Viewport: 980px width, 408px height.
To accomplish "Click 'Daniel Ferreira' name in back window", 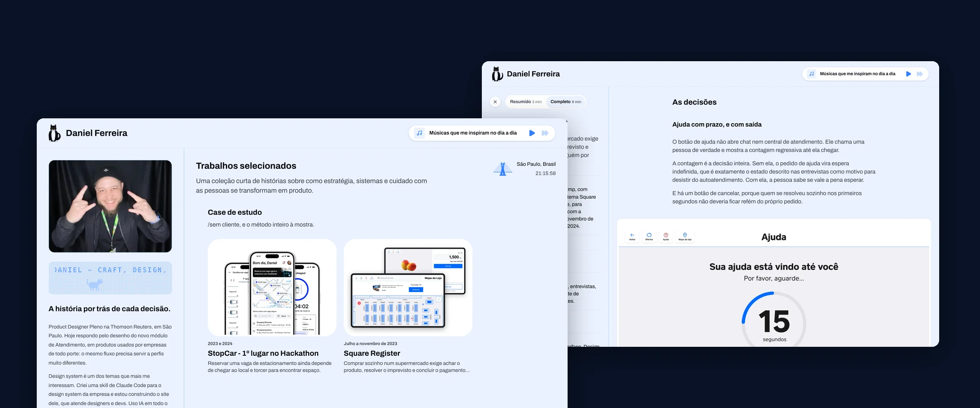I will click(x=533, y=74).
